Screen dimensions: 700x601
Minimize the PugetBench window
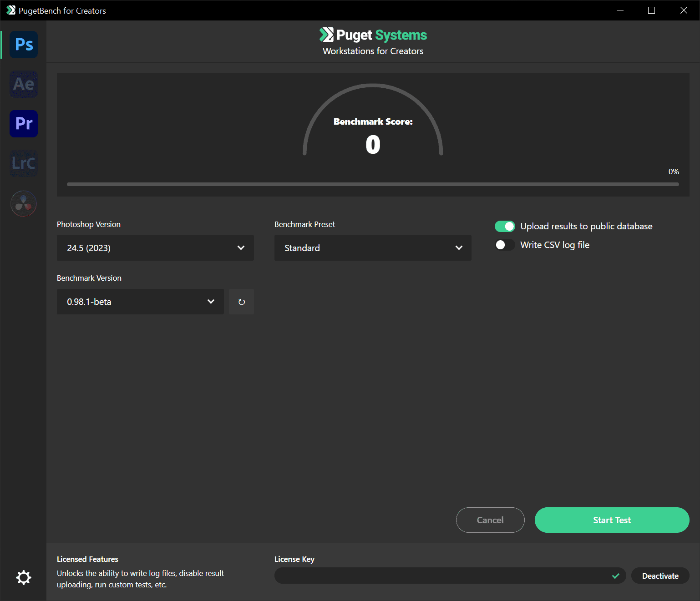click(x=620, y=10)
